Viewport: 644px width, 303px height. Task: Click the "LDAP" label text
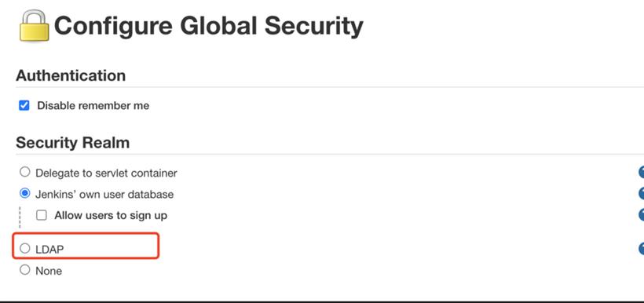click(49, 249)
